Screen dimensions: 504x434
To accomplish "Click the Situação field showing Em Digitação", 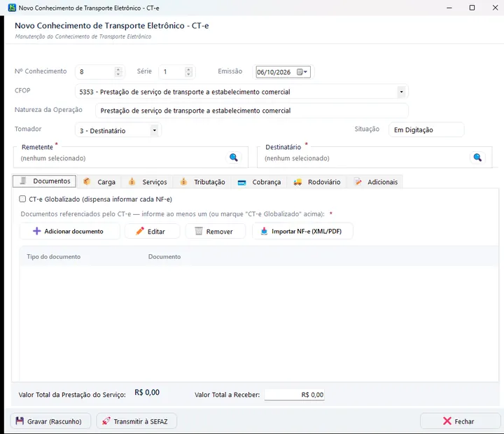I will pyautogui.click(x=426, y=129).
